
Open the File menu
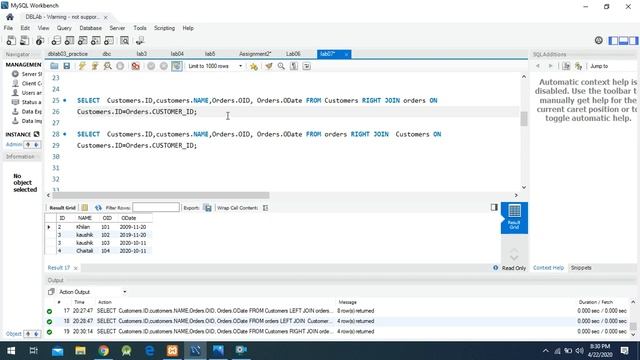[x=8, y=28]
